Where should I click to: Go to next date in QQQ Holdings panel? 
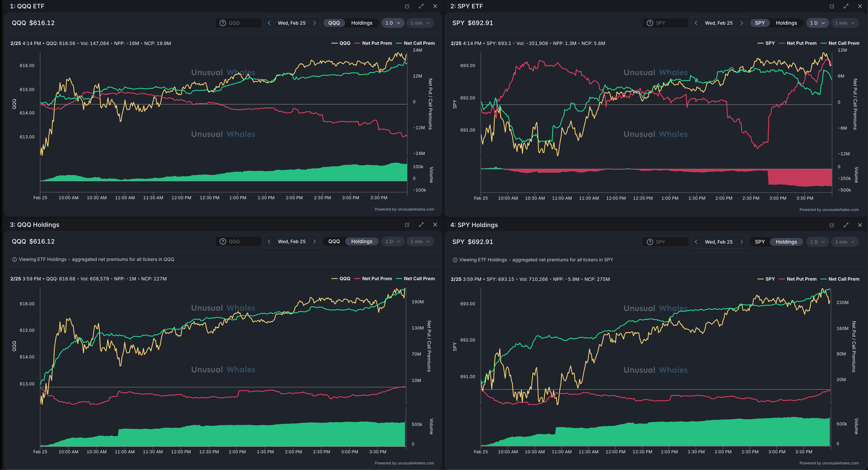coord(314,242)
